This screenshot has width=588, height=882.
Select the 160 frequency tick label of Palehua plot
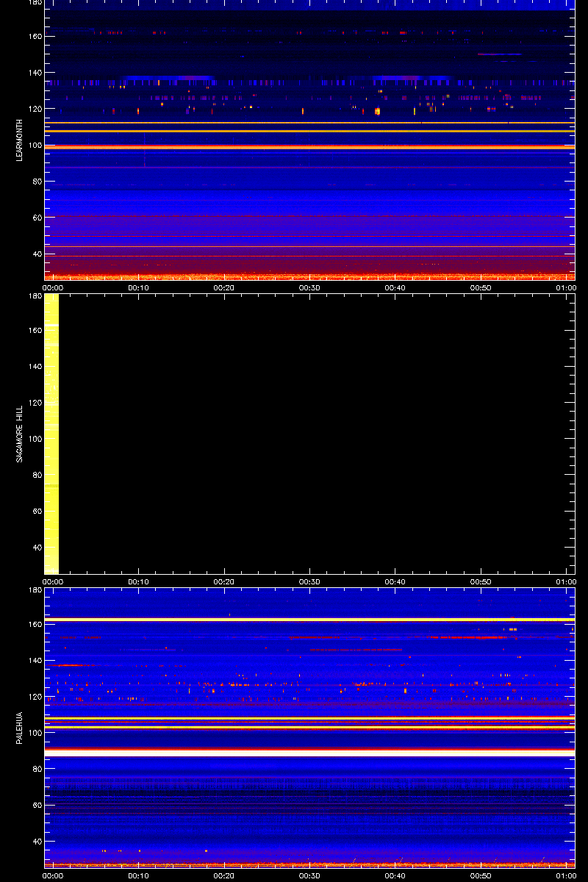(x=35, y=624)
